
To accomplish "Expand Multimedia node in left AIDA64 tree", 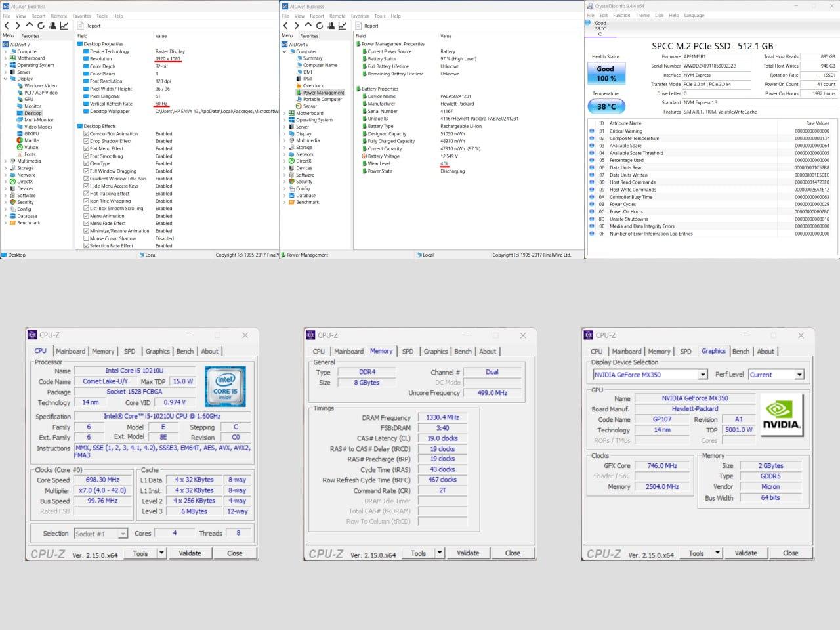I will point(5,161).
